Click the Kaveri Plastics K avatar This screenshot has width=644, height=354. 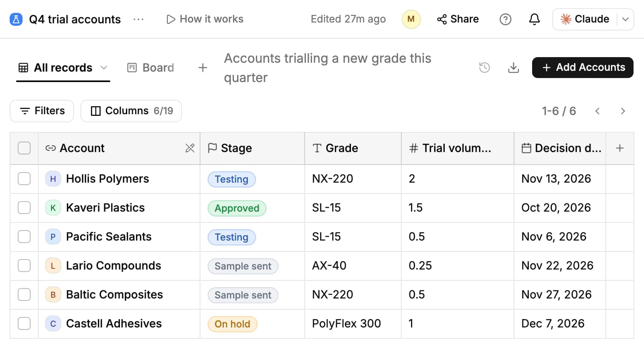tap(53, 208)
